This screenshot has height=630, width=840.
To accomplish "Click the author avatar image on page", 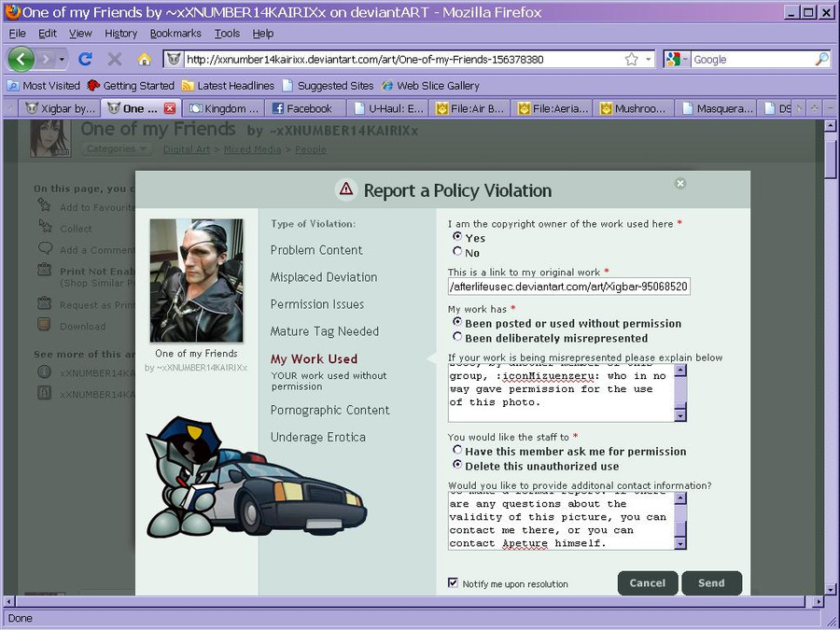I will point(50,138).
